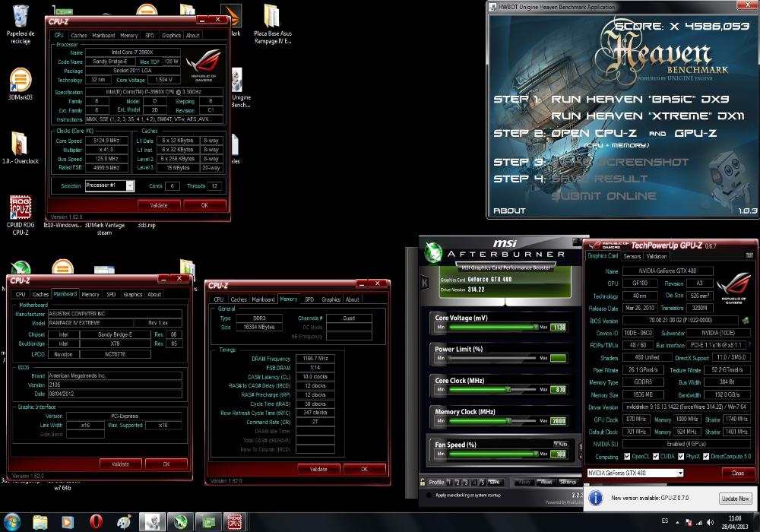The image size is (760, 532).
Task: Click the Windows Start orb
Action: point(11,522)
